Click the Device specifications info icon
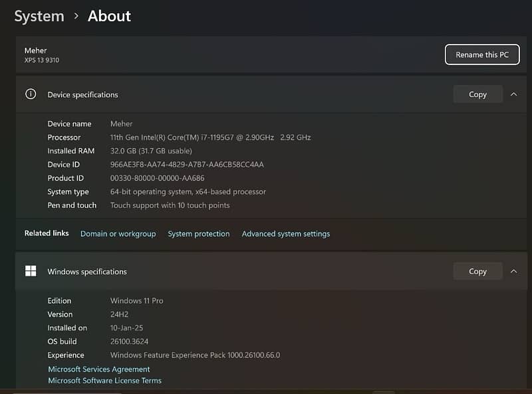This screenshot has height=394, width=532. click(31, 94)
